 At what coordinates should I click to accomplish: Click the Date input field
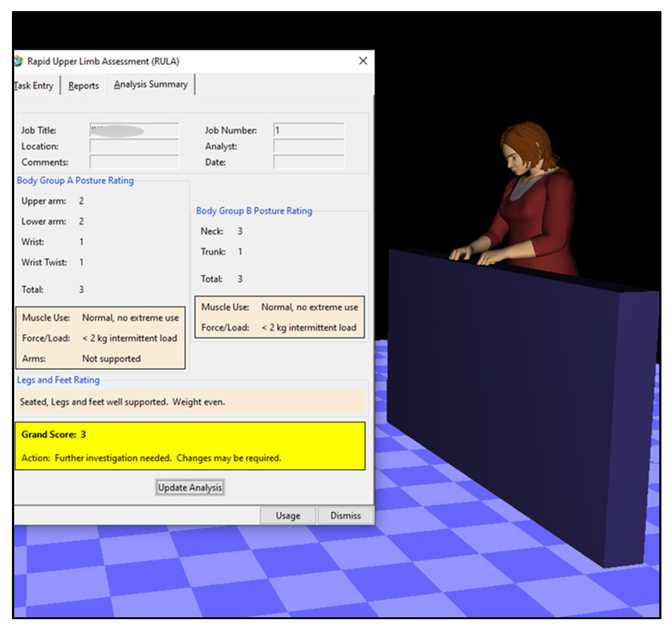click(x=308, y=162)
